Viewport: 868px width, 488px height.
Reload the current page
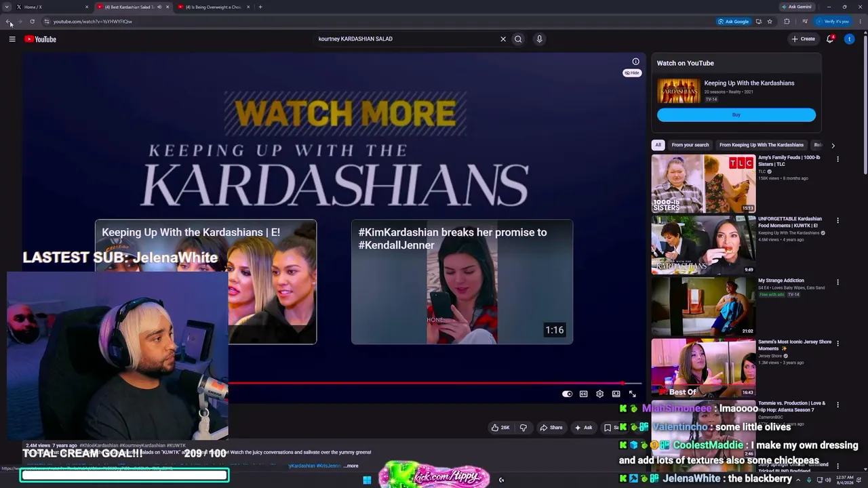pyautogui.click(x=32, y=22)
